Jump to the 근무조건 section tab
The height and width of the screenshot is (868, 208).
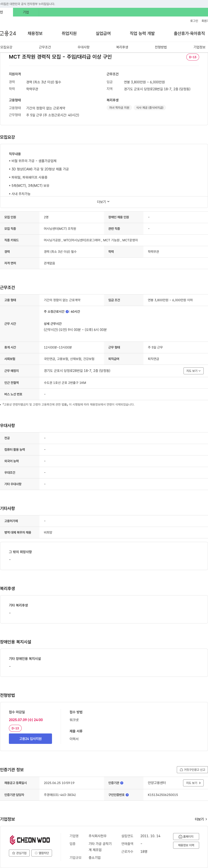45,47
